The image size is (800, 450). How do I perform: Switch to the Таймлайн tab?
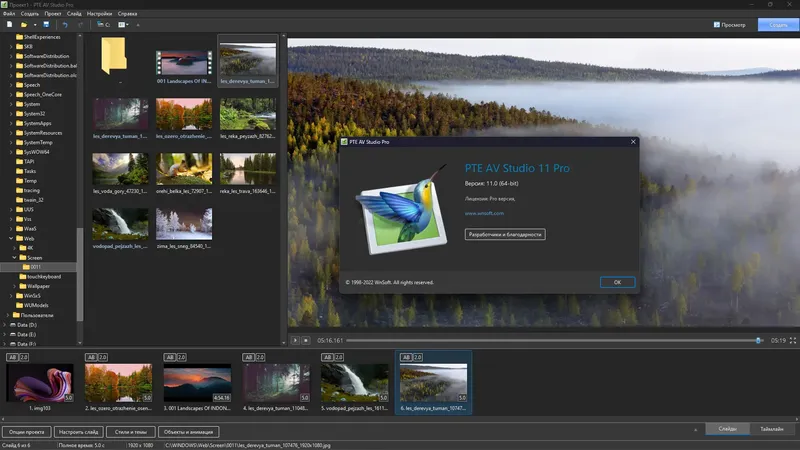[x=771, y=429]
